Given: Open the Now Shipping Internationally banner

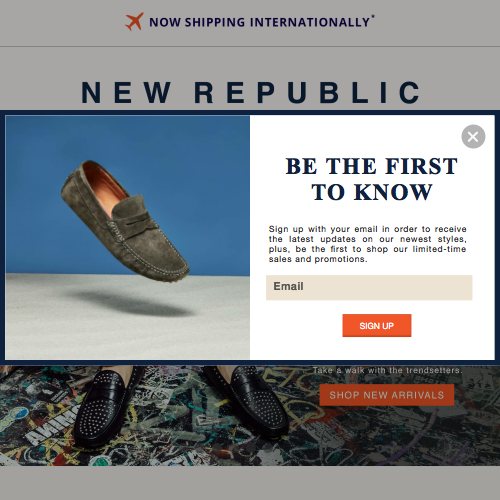Looking at the screenshot, I should (262, 22).
